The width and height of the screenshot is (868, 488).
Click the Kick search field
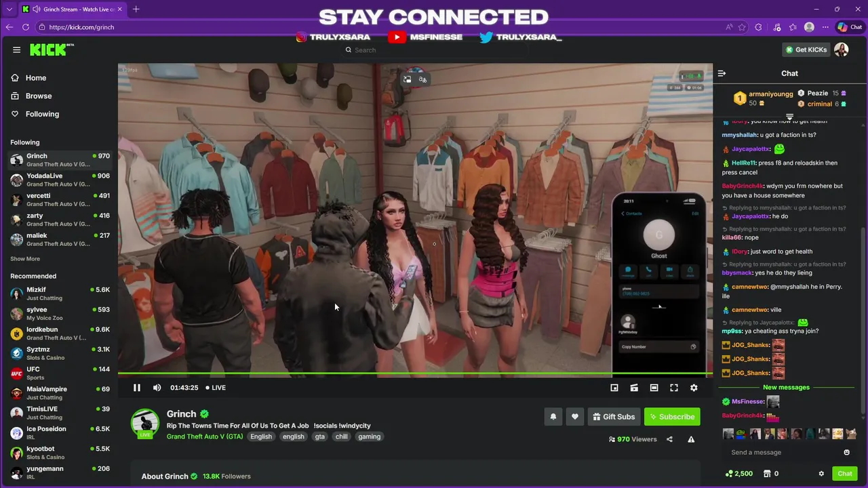(x=434, y=49)
